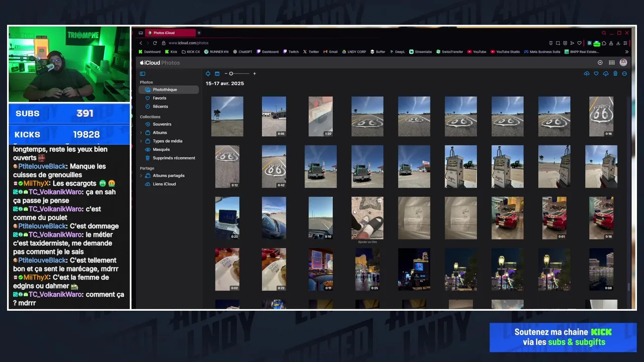Click the circled plus icon in iCloud header
This screenshot has width=644, height=362.
click(x=600, y=62)
